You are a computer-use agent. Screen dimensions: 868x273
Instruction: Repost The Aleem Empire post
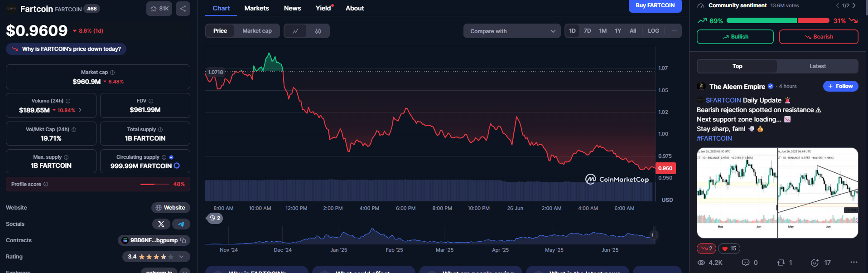click(x=785, y=263)
